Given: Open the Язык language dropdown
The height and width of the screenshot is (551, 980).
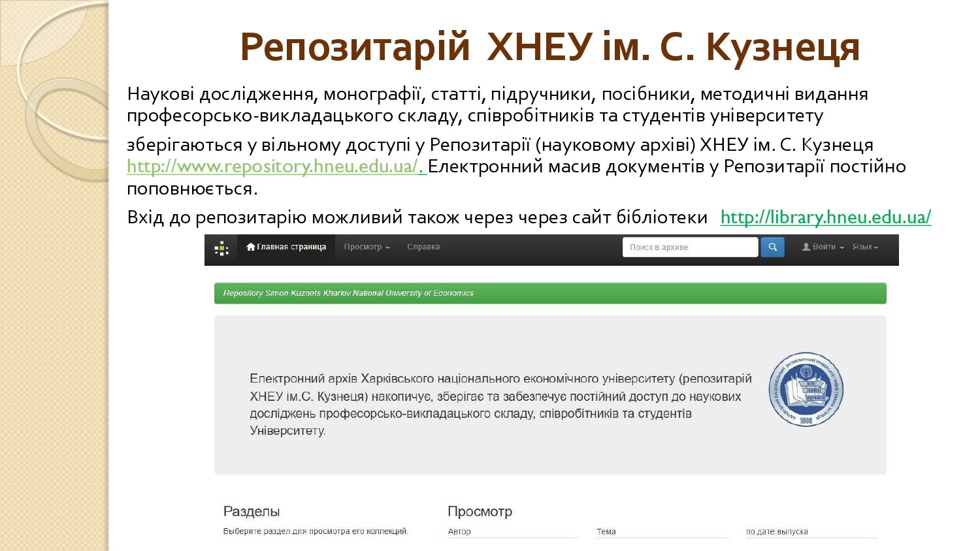Looking at the screenshot, I should (865, 247).
